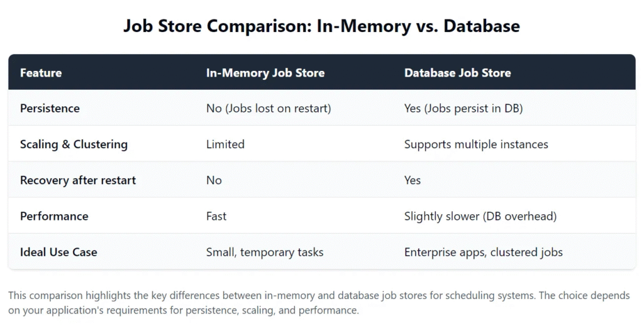Select the Performance row label
The height and width of the screenshot is (331, 644).
point(54,216)
